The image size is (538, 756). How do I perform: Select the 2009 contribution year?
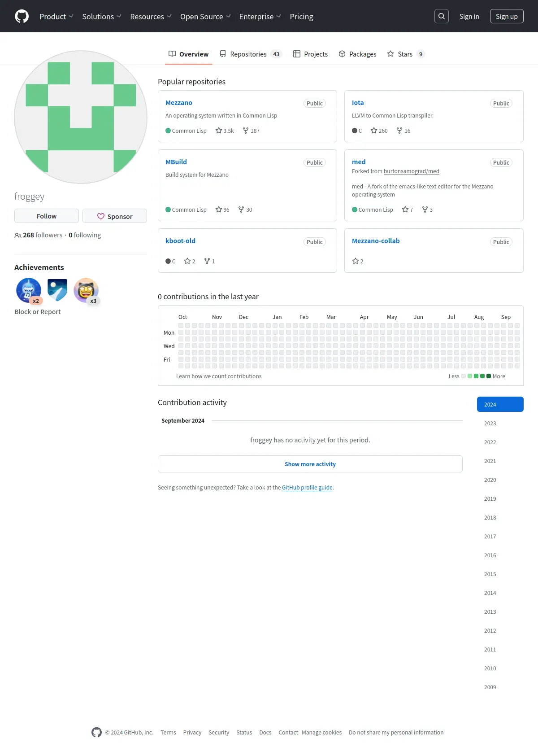500,687
